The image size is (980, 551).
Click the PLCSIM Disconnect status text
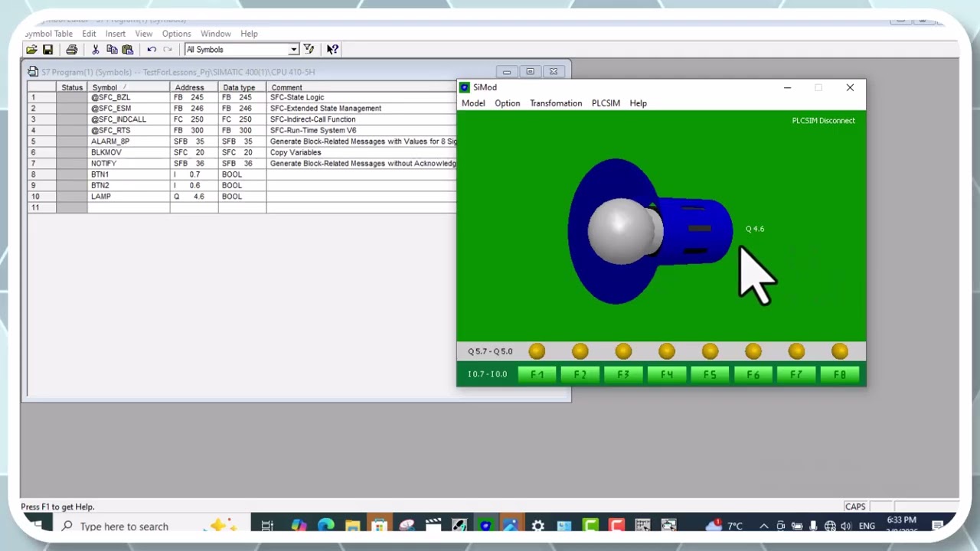pyautogui.click(x=823, y=121)
